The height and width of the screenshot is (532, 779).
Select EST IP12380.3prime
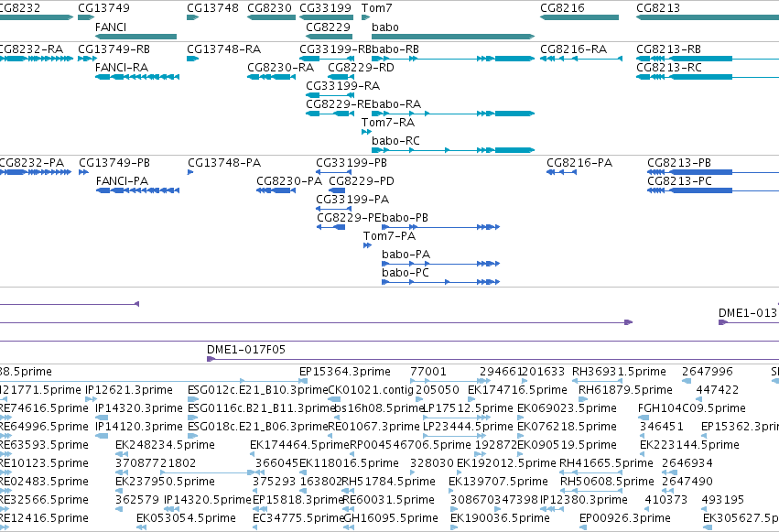[584, 500]
